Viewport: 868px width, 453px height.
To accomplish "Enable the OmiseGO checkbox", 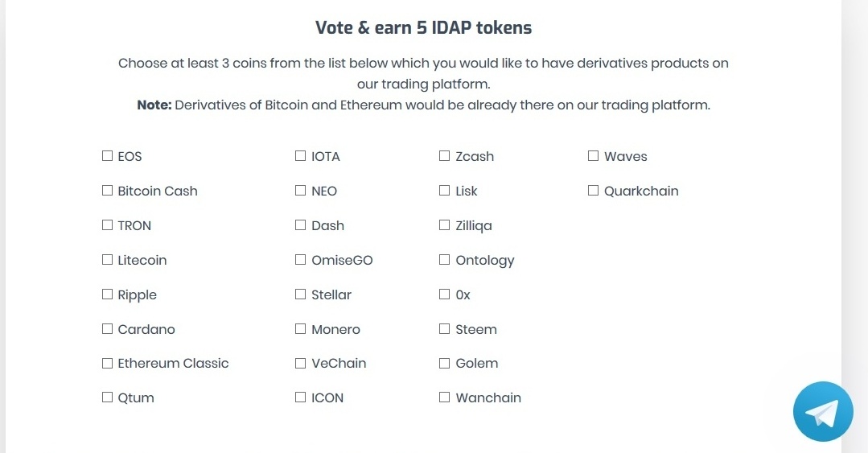I will (301, 260).
